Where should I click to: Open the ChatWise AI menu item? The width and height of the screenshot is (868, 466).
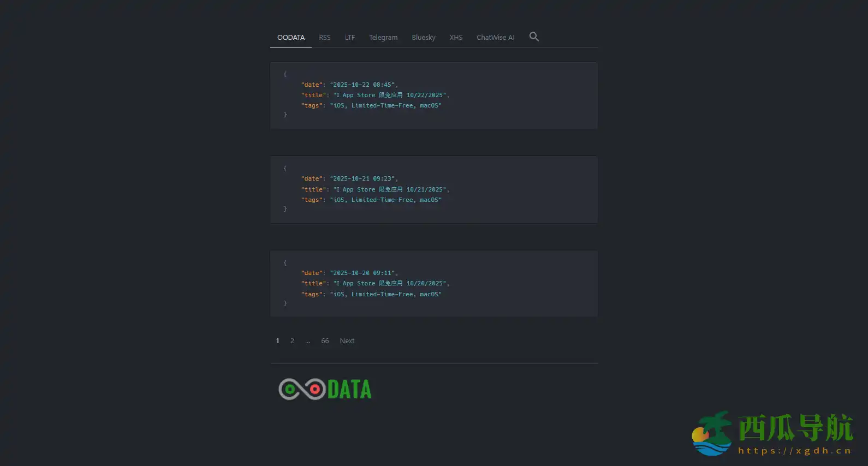pos(495,38)
